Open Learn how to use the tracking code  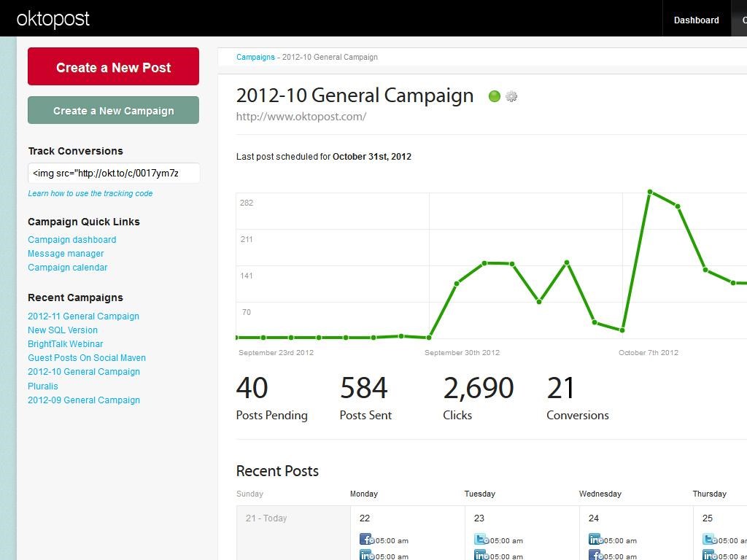90,193
